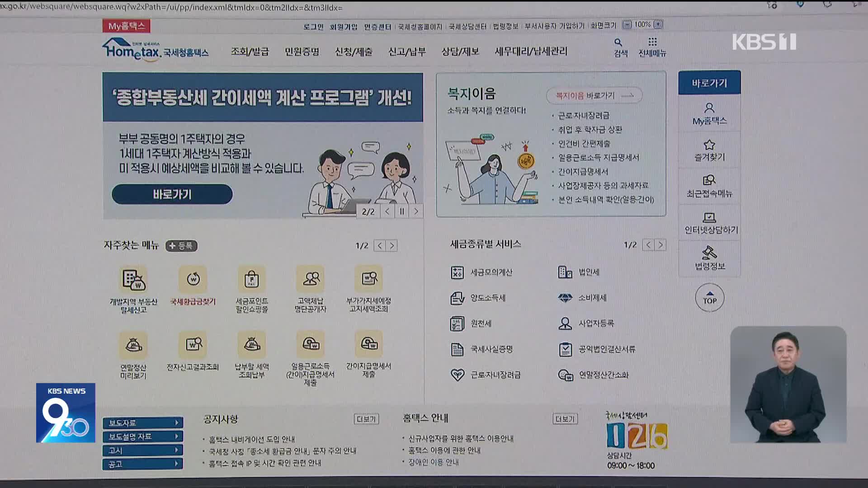Open 납부할 세액 조회납부 icon
The width and height of the screenshot is (868, 488).
pyautogui.click(x=252, y=345)
